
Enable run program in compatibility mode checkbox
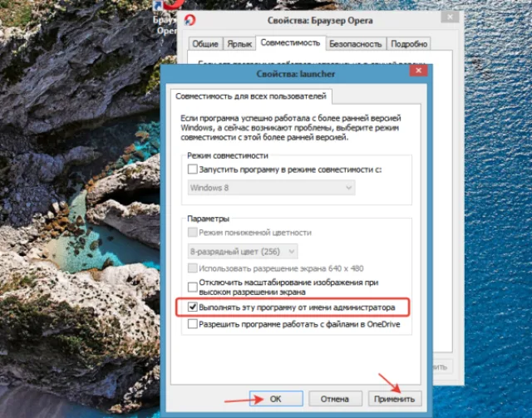coord(192,169)
